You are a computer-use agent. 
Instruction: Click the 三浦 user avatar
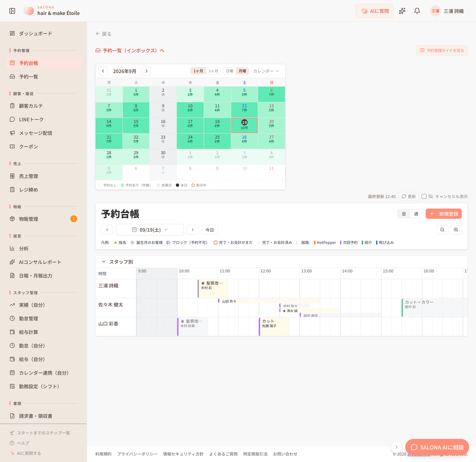click(435, 11)
